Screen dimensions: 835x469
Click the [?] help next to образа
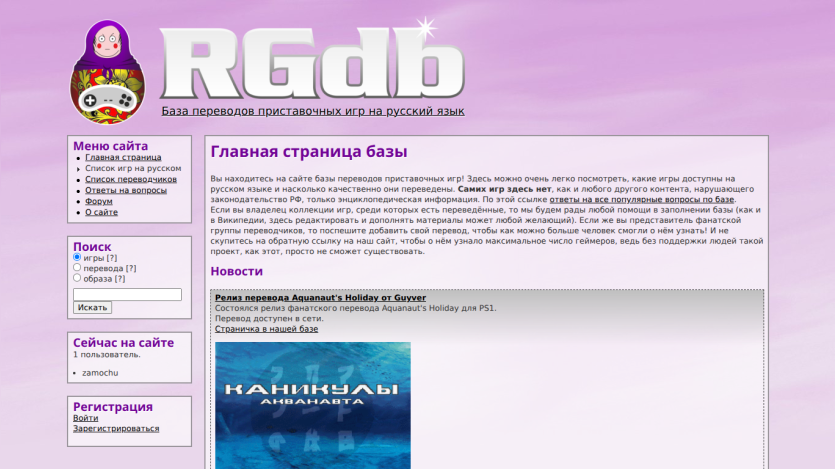(x=120, y=278)
